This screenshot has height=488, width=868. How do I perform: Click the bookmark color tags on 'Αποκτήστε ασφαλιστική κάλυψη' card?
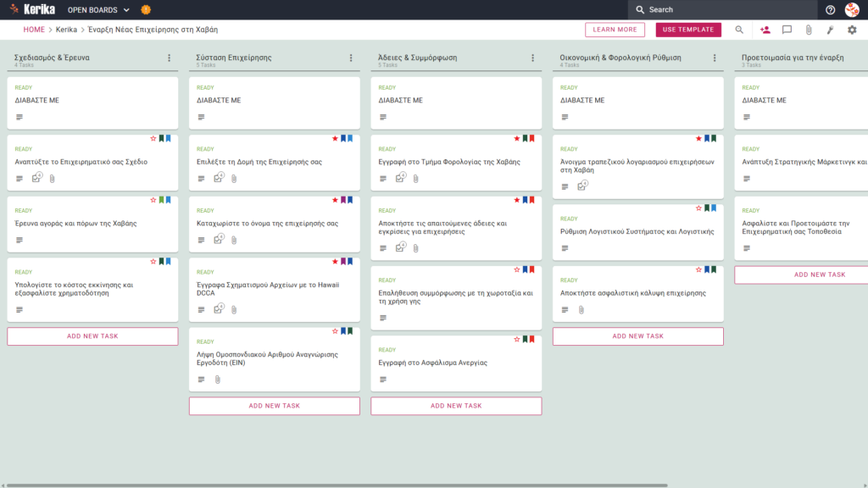pos(710,269)
